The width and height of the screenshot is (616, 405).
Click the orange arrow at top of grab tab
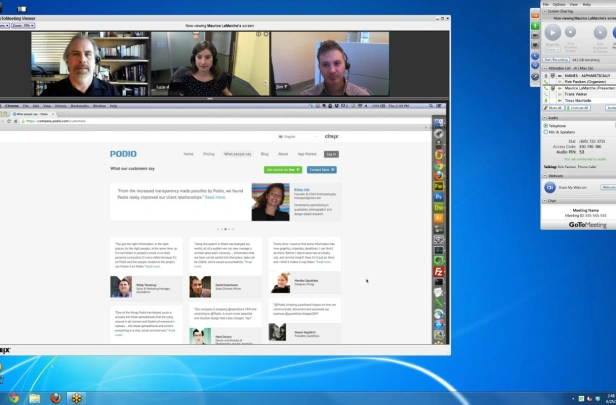535,15
